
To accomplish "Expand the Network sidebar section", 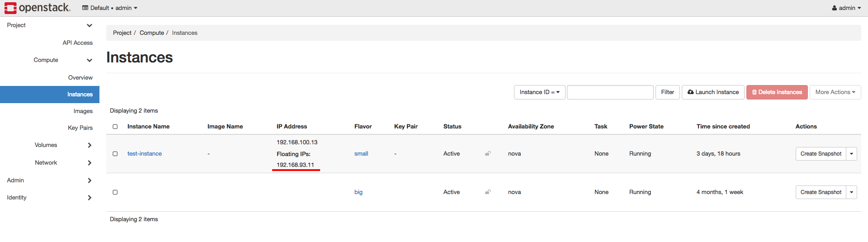I will click(x=50, y=163).
